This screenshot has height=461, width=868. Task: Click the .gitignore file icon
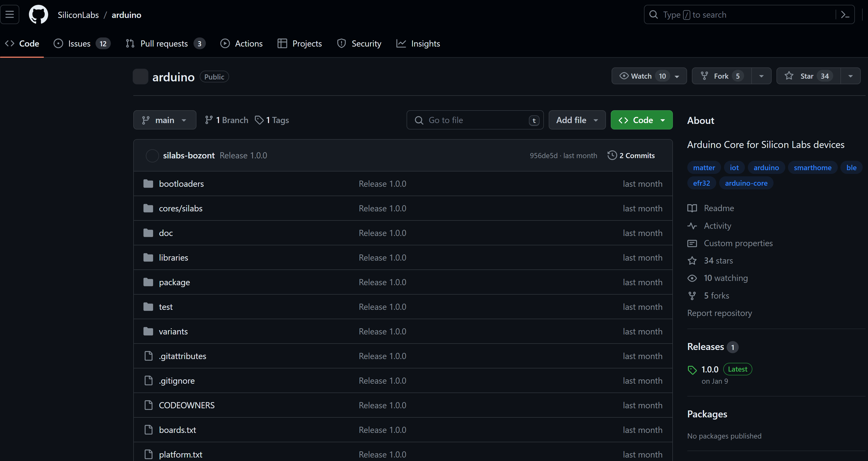pos(148,380)
